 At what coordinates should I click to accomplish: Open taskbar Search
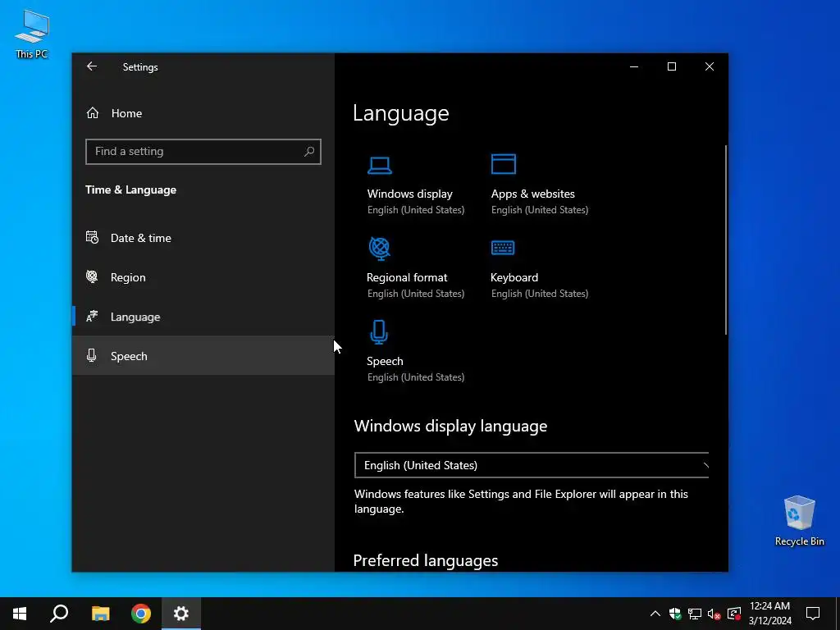point(59,614)
